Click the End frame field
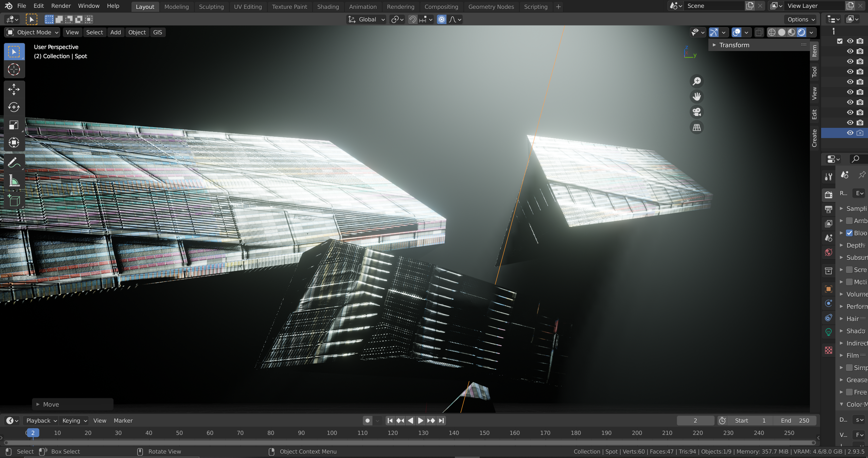 click(x=795, y=421)
